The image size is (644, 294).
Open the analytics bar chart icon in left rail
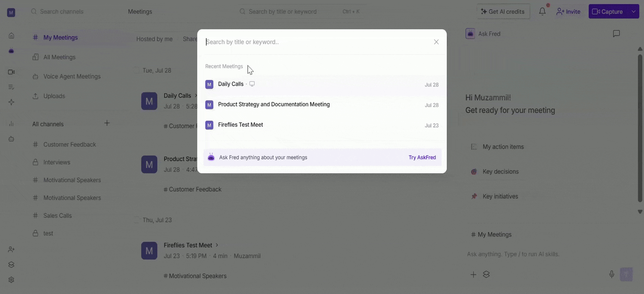point(11,124)
